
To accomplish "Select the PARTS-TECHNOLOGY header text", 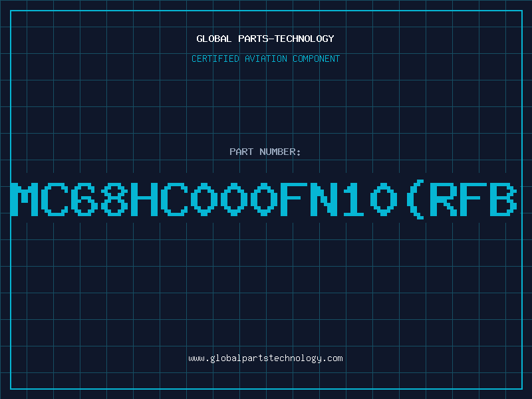I will [x=286, y=39].
